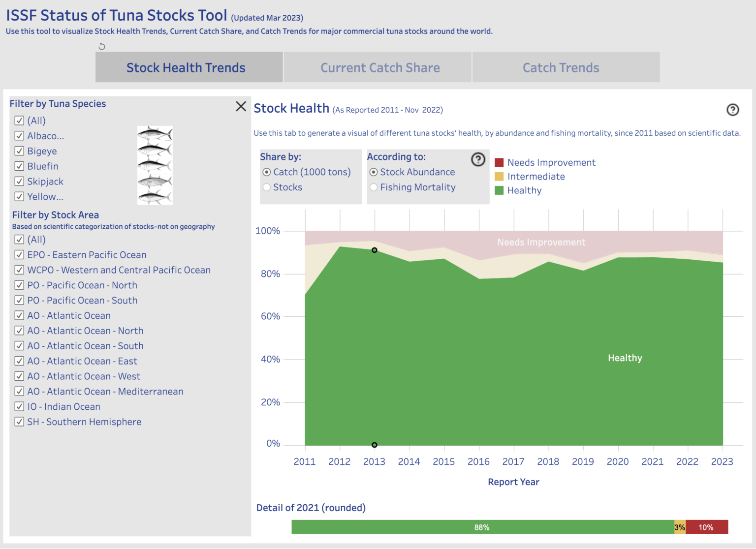This screenshot has height=549, width=756.
Task: Enable the Fishing Mortality radio button
Action: click(374, 187)
